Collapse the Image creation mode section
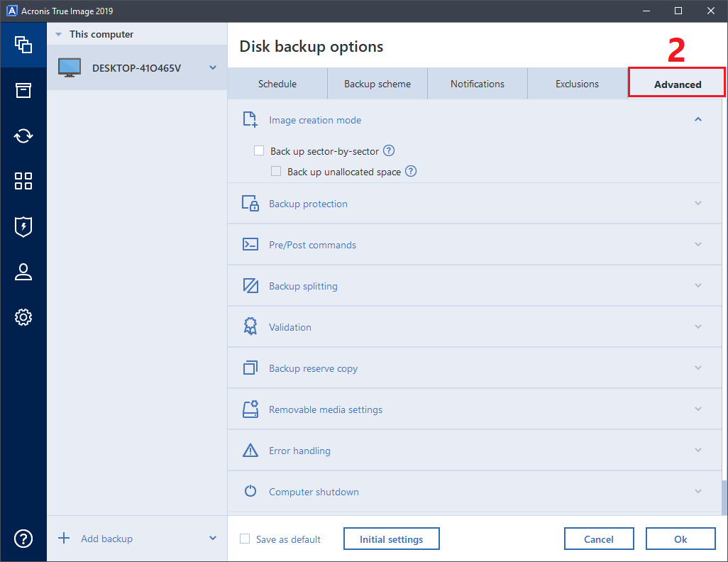The width and height of the screenshot is (728, 562). point(697,119)
